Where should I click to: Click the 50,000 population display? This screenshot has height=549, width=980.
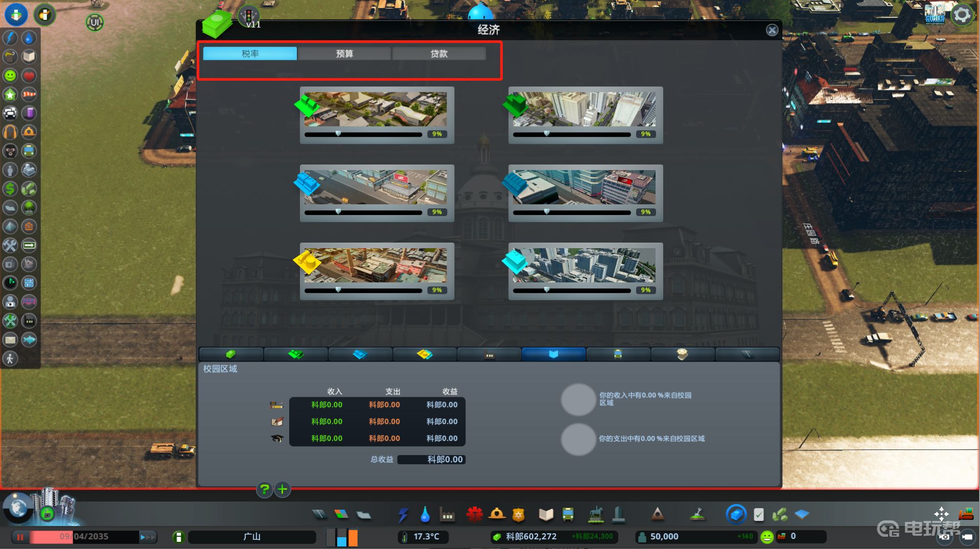click(x=696, y=537)
